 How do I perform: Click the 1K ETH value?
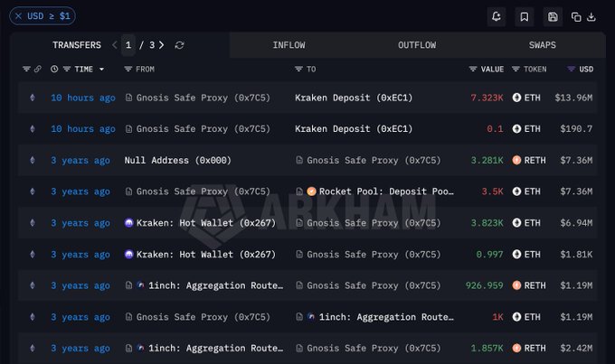[497, 317]
